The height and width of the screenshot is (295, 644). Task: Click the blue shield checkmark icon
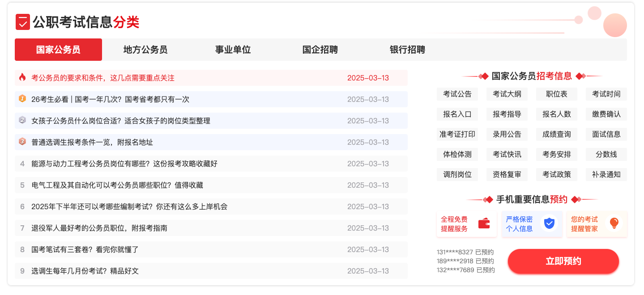pyautogui.click(x=549, y=223)
